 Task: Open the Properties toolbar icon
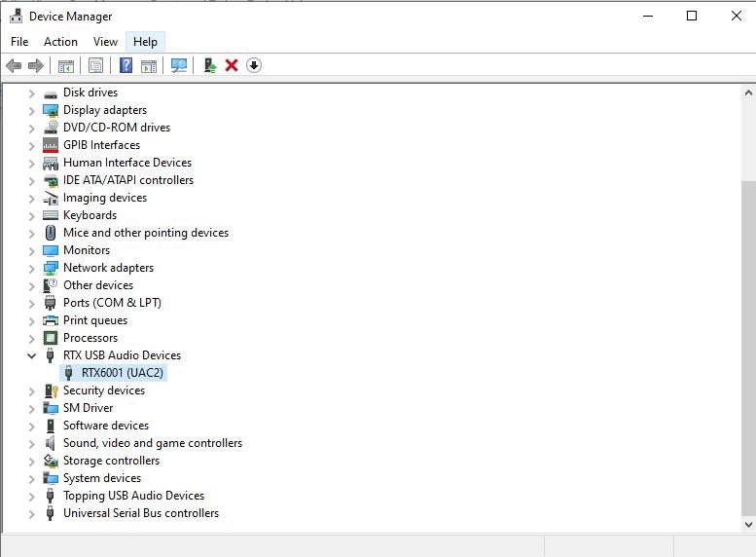tap(95, 65)
